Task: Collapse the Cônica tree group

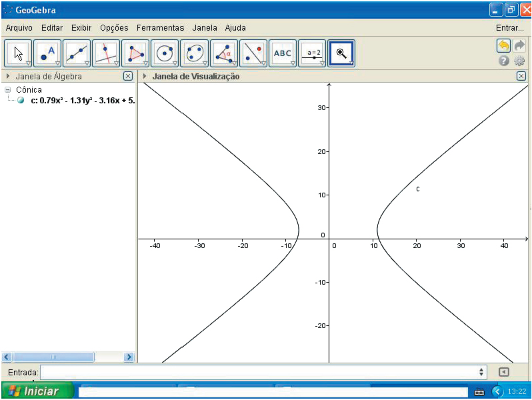Action: pyautogui.click(x=7, y=89)
